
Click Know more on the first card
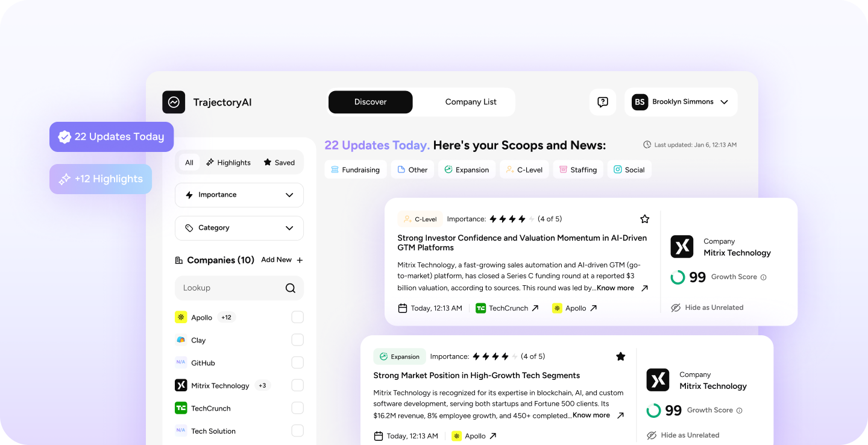[x=615, y=288]
